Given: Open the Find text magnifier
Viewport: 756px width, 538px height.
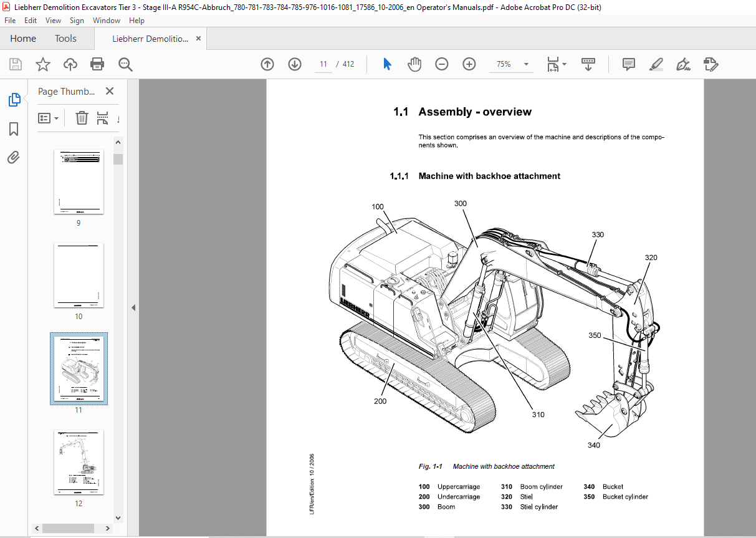Looking at the screenshot, I should tap(125, 64).
